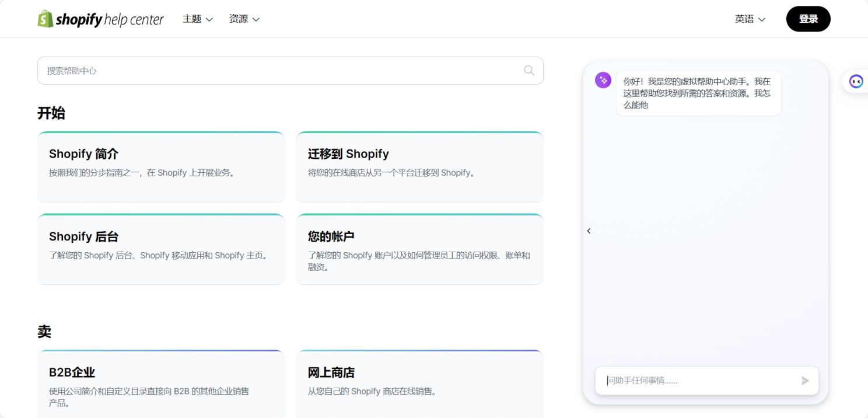
Task: Open the 迁移到 Shopify card
Action: pos(419,166)
